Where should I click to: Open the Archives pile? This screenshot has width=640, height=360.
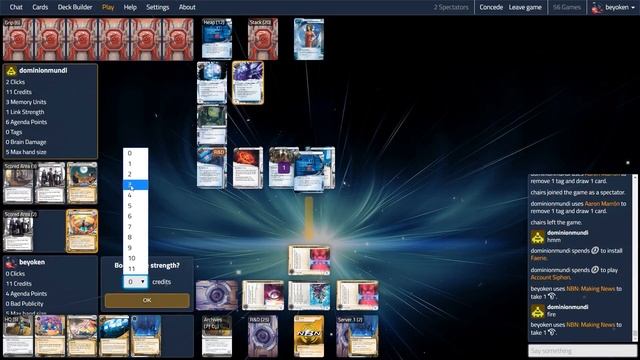click(x=217, y=336)
